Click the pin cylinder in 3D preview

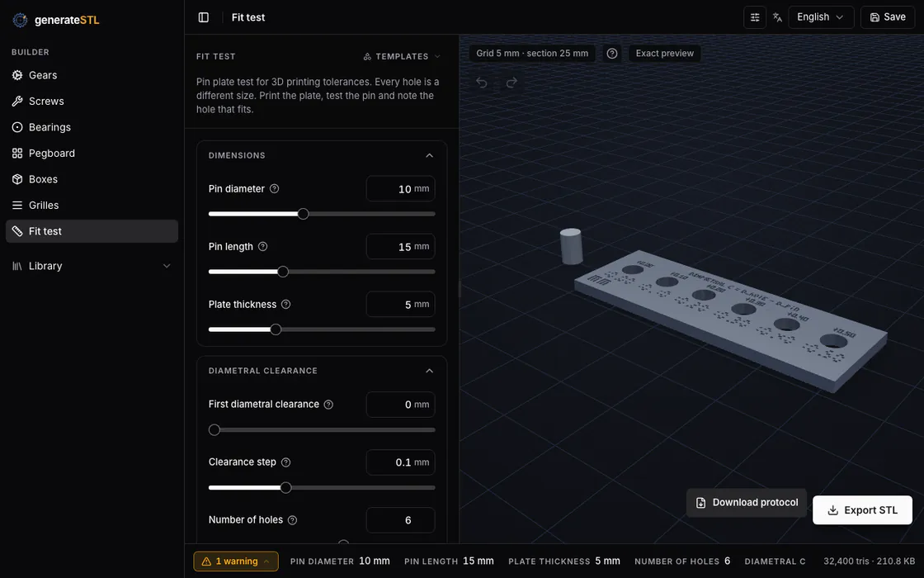coord(571,247)
